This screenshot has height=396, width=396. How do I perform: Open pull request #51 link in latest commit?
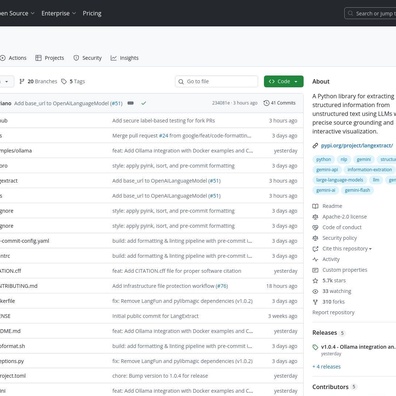point(116,103)
